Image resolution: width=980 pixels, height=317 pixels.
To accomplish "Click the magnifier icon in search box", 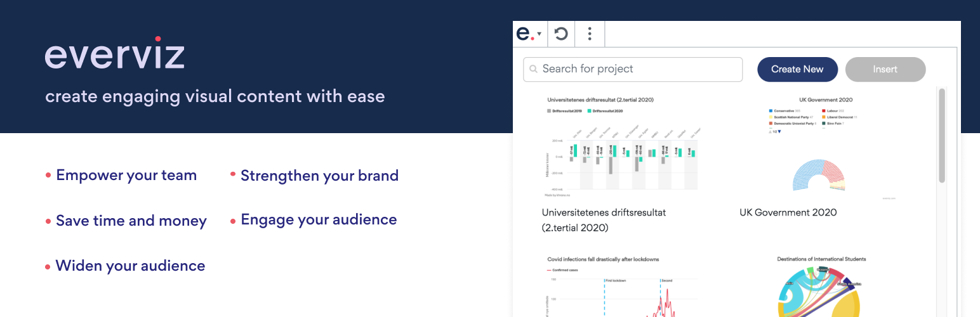I will coord(533,69).
